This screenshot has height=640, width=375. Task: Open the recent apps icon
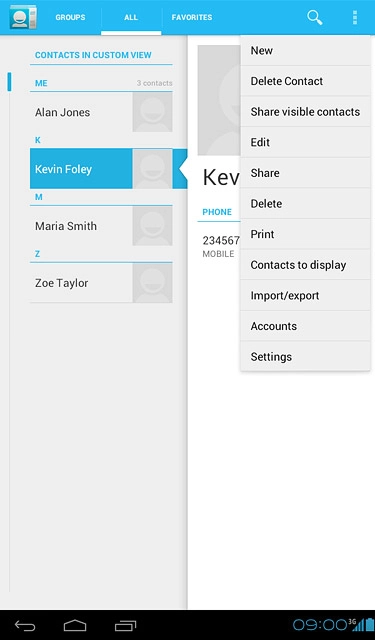[125, 625]
